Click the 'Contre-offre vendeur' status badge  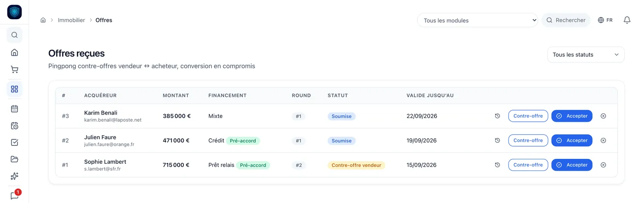click(356, 165)
